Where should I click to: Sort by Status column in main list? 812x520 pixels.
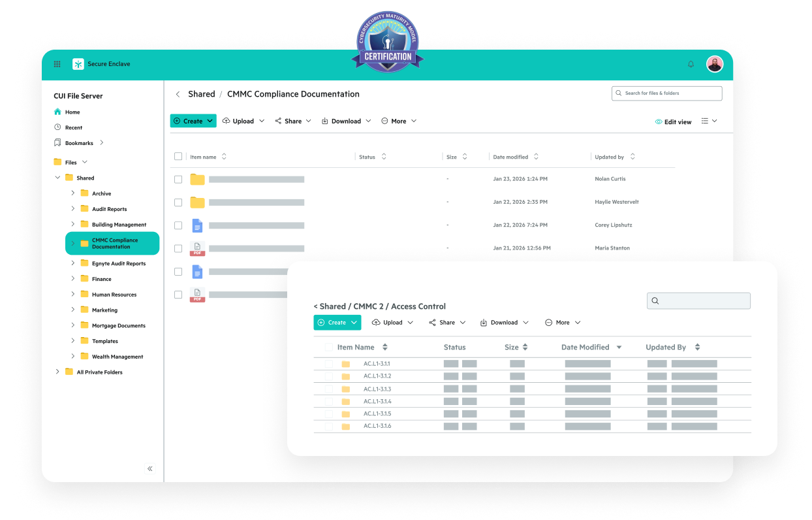(373, 157)
